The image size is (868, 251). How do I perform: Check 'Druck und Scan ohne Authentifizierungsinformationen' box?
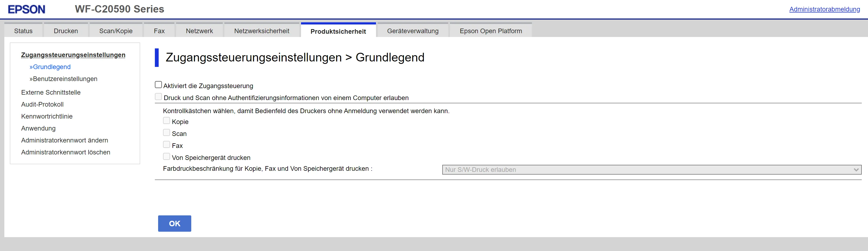pyautogui.click(x=158, y=97)
